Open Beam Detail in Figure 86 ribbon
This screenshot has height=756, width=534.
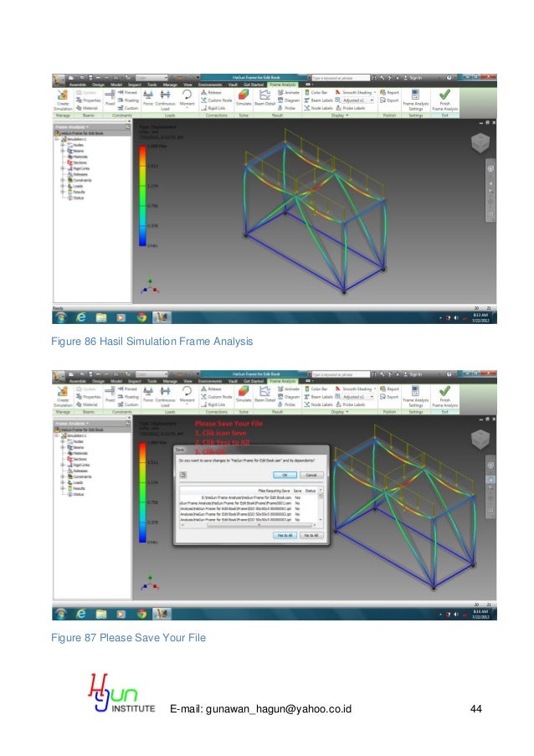pos(264,97)
